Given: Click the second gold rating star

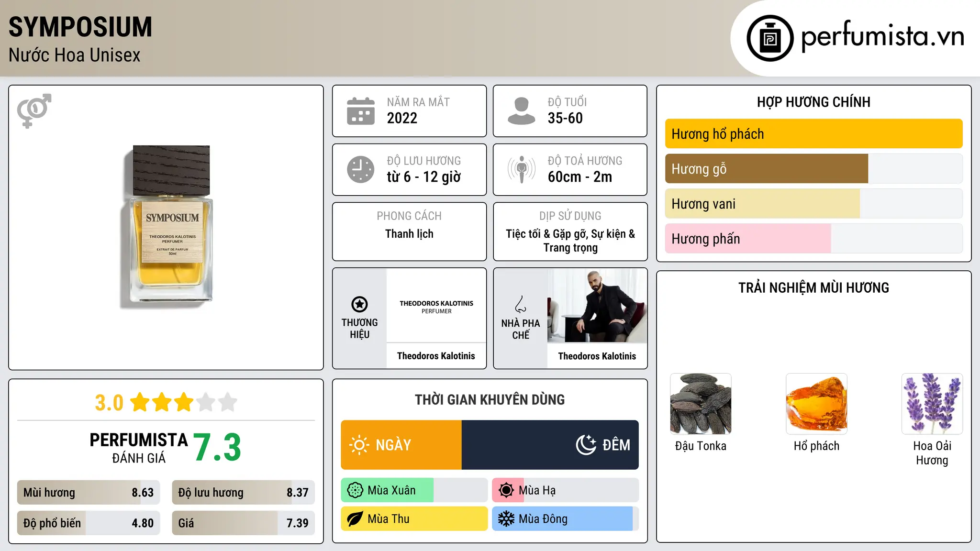Looking at the screenshot, I should [x=162, y=402].
